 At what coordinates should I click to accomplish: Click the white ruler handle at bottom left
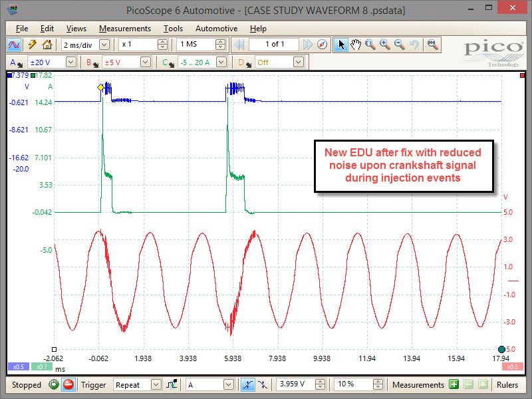point(54,349)
